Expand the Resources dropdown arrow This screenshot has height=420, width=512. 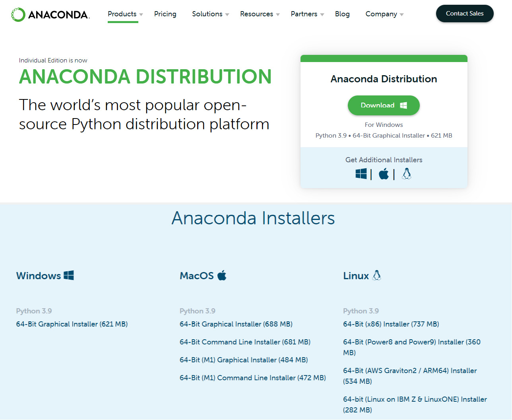278,15
